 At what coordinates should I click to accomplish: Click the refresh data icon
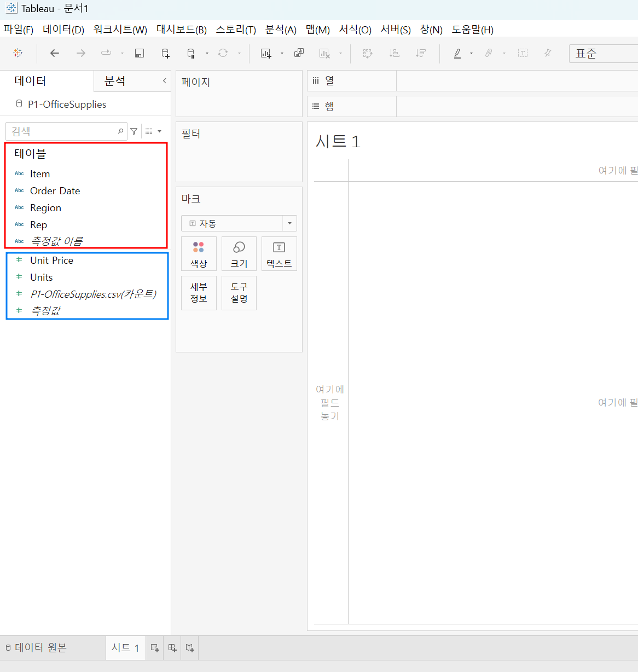tap(223, 53)
